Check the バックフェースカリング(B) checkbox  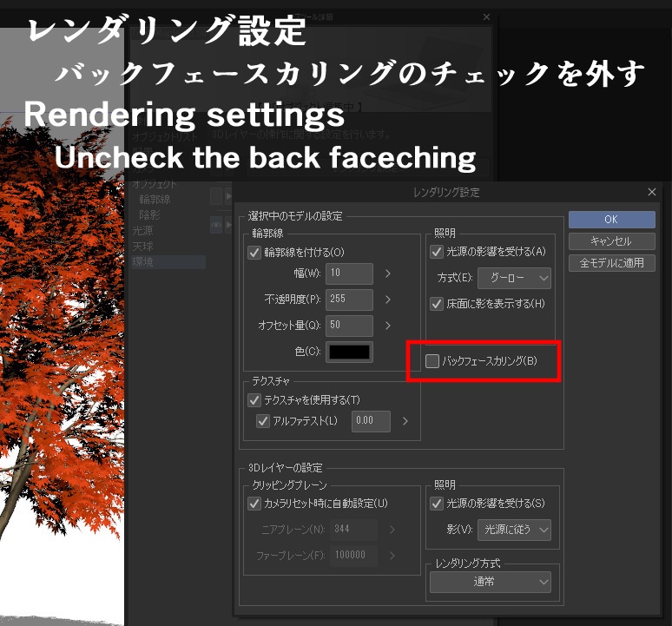[x=432, y=361]
